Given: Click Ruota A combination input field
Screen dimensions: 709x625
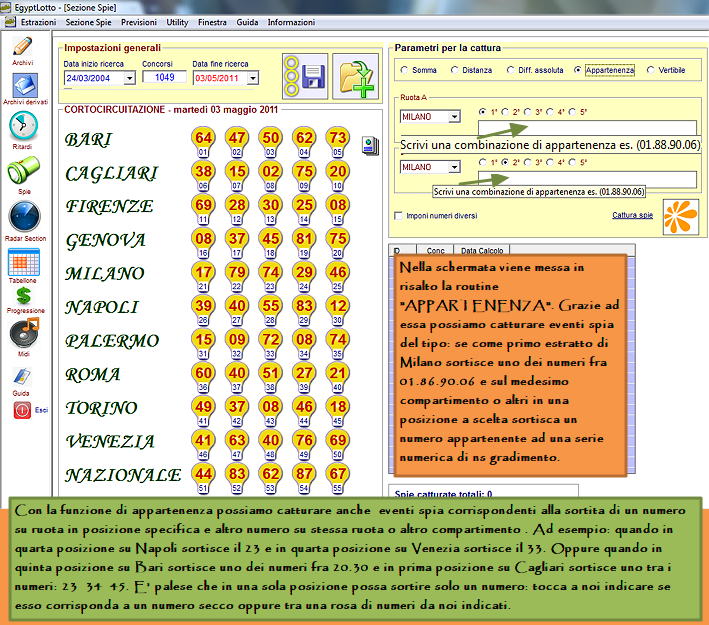Looking at the screenshot, I should (587, 128).
